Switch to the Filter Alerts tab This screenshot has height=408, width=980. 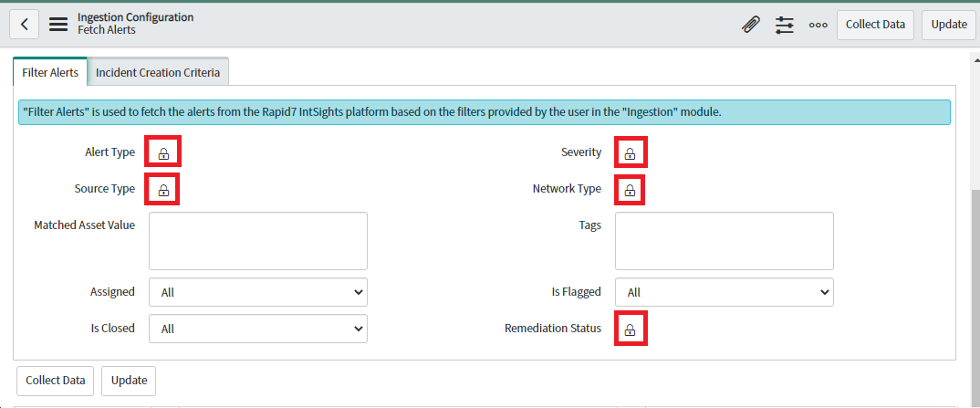pyautogui.click(x=50, y=72)
